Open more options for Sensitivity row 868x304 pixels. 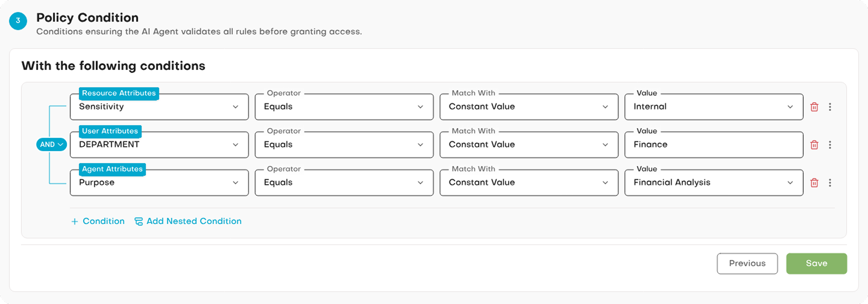pos(830,107)
